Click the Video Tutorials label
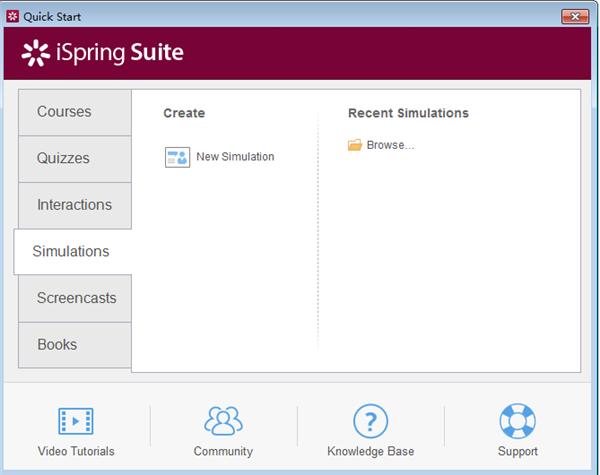This screenshot has width=600, height=475. coord(76,451)
